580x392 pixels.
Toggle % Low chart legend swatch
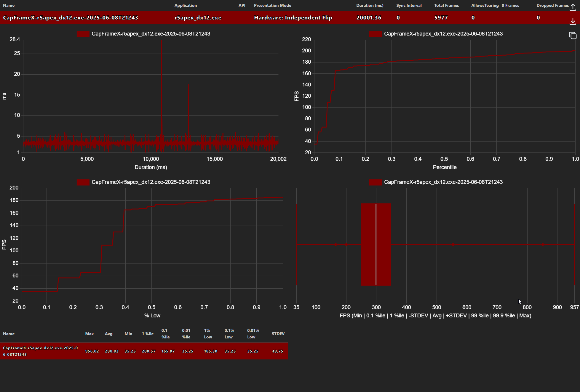pos(83,182)
